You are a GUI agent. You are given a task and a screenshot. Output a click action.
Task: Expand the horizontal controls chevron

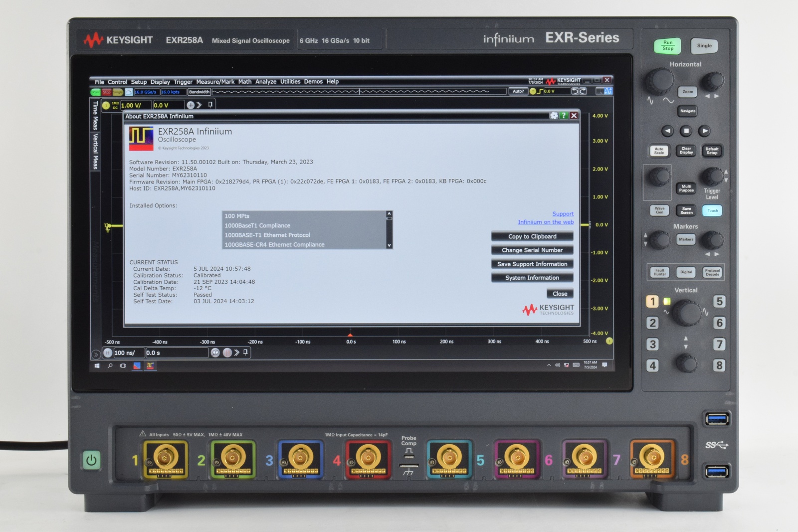click(x=237, y=354)
